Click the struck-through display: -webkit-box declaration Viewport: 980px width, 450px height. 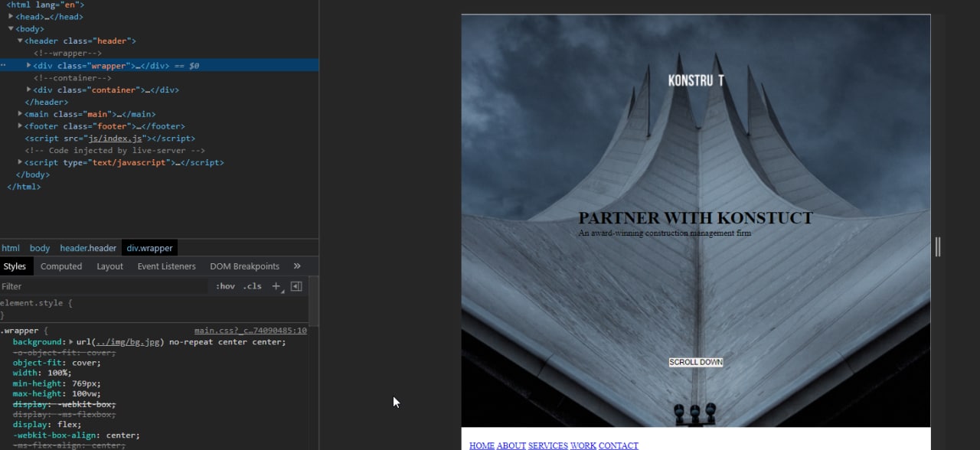point(64,404)
